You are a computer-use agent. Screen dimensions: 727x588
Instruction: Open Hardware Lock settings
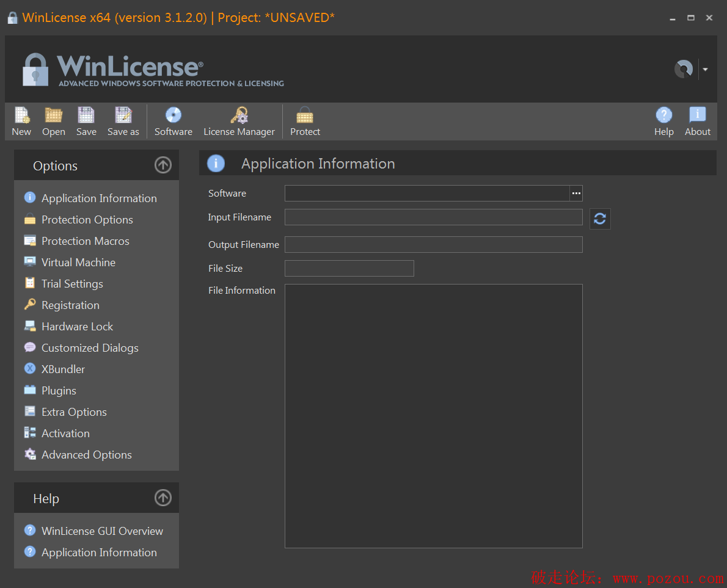[x=78, y=326]
